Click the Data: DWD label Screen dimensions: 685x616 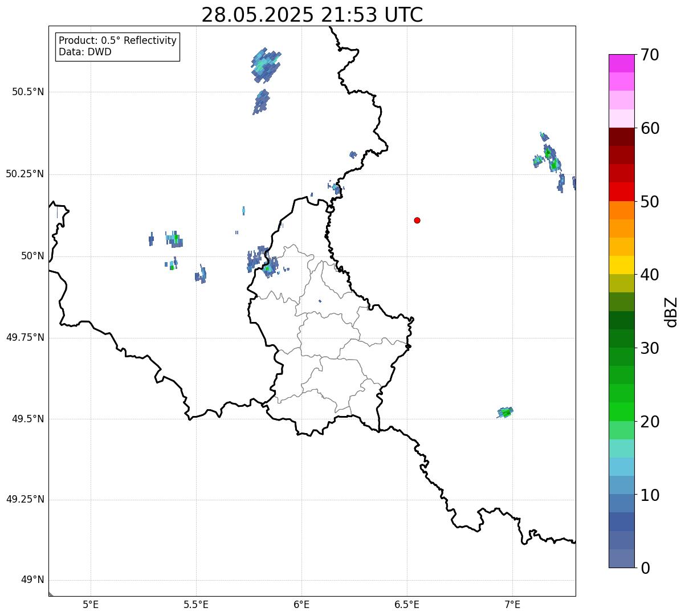pos(85,52)
